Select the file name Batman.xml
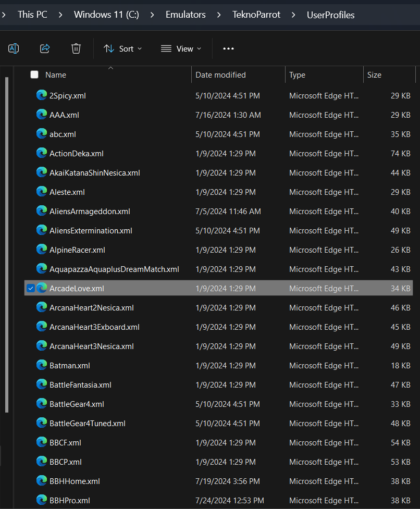 coord(70,366)
